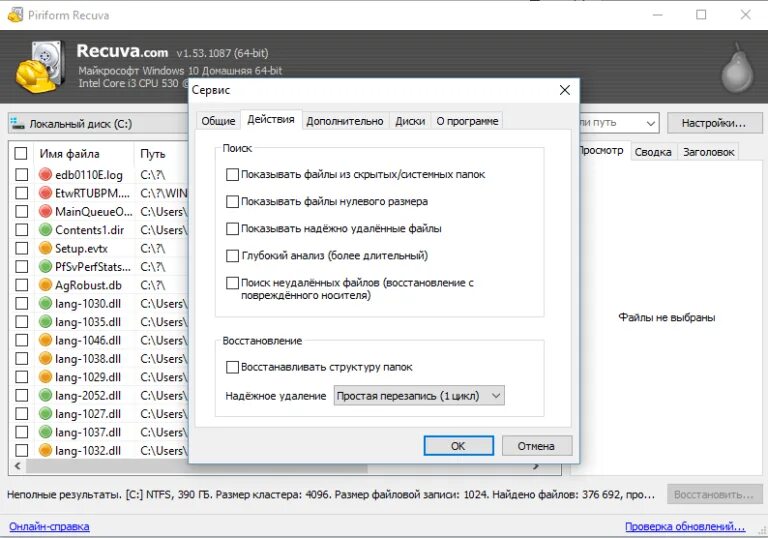Switch to the О программе tab
Screen dimensions: 768x538
pyautogui.click(x=467, y=121)
